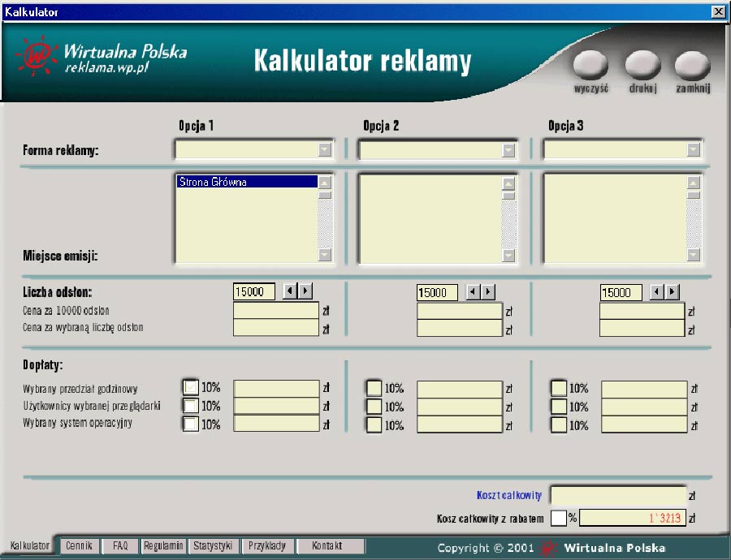Viewport: 731px width, 560px height.
Task: Decrease Opcja 2 liczba odsłon with the left arrow
Action: [473, 292]
